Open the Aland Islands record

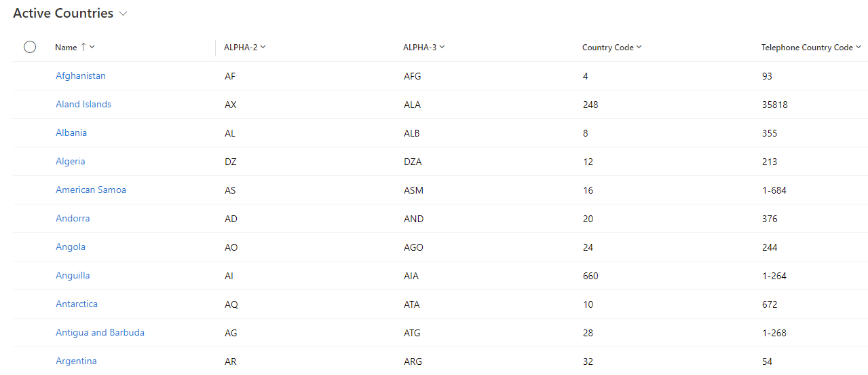(x=83, y=105)
